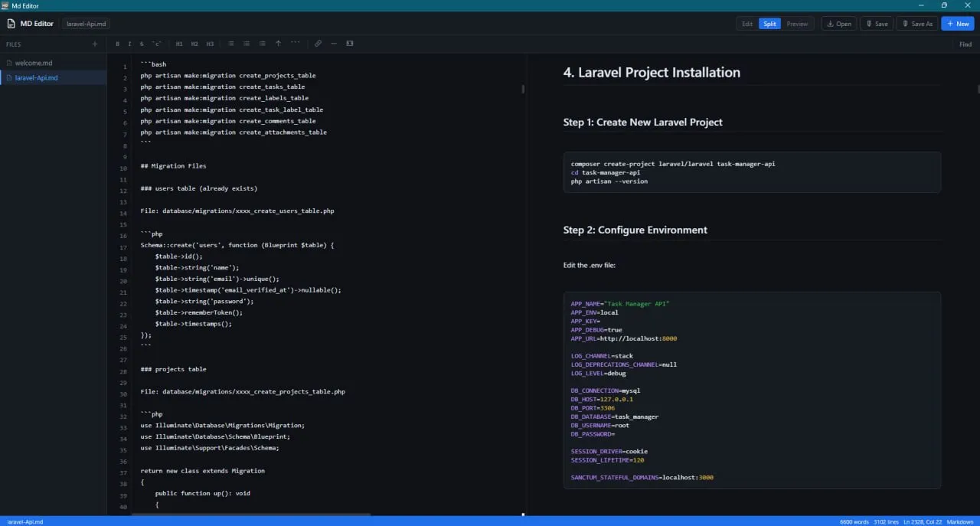Image resolution: width=980 pixels, height=526 pixels.
Task: Click the '### users table (already exists)' line
Action: tap(198, 188)
